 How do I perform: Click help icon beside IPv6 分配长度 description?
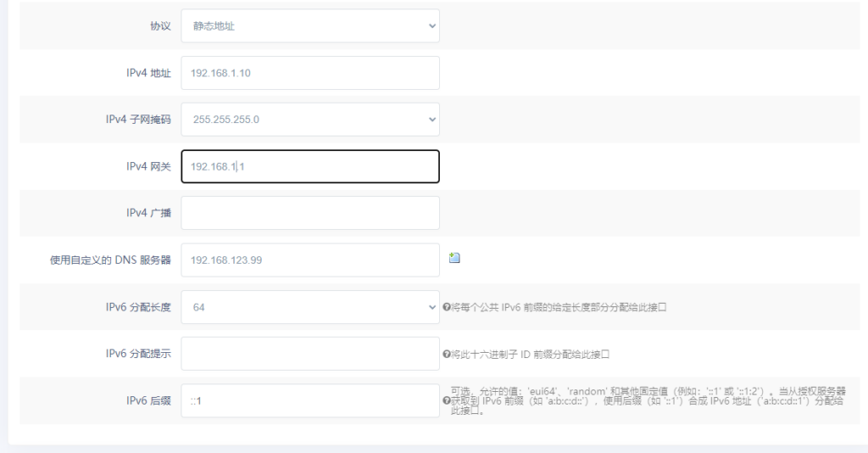446,307
